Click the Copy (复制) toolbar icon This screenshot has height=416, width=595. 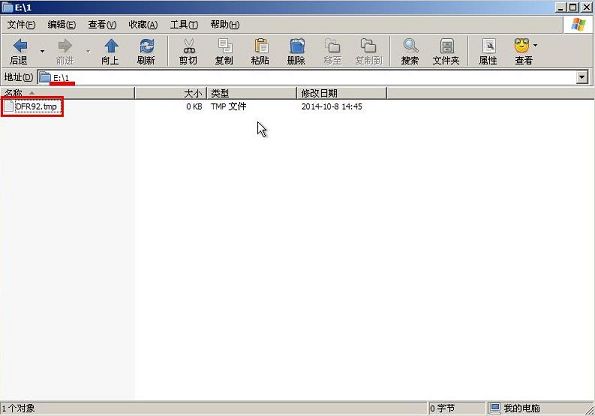[225, 46]
